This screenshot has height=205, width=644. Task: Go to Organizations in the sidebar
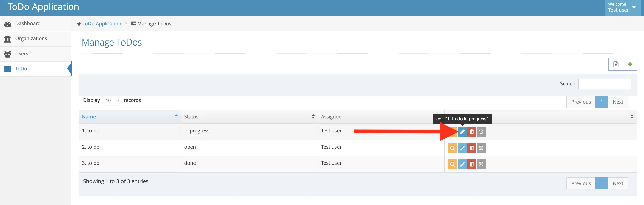[31, 39]
